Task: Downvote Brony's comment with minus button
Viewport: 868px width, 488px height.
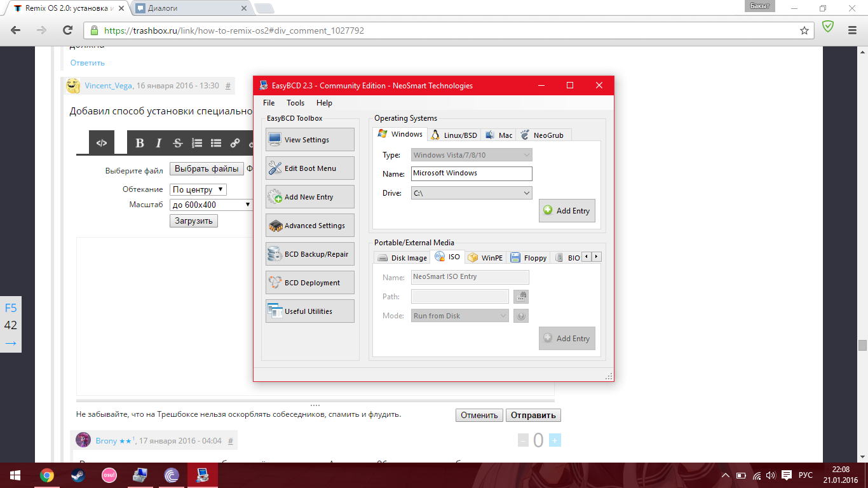Action: 523,440
